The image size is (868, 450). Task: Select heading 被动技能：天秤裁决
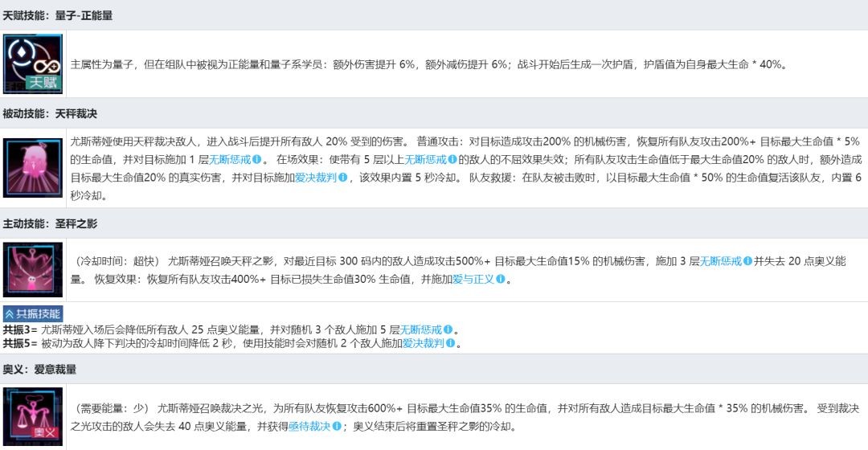[50, 114]
